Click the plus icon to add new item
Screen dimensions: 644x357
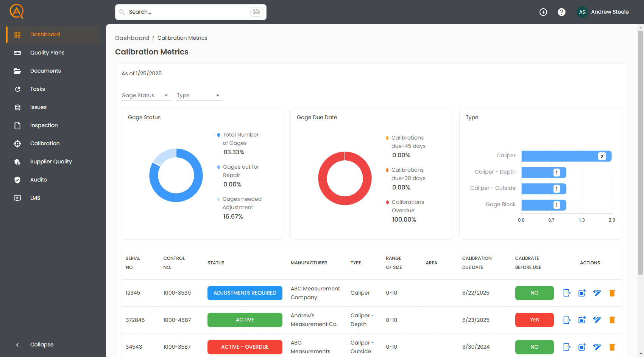pyautogui.click(x=543, y=12)
